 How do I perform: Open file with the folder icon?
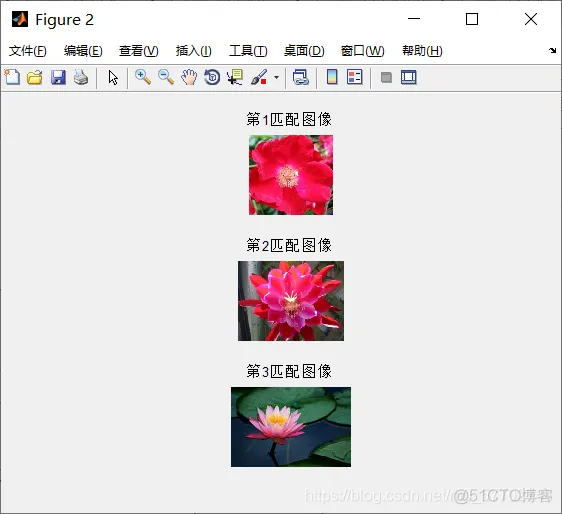coord(35,77)
